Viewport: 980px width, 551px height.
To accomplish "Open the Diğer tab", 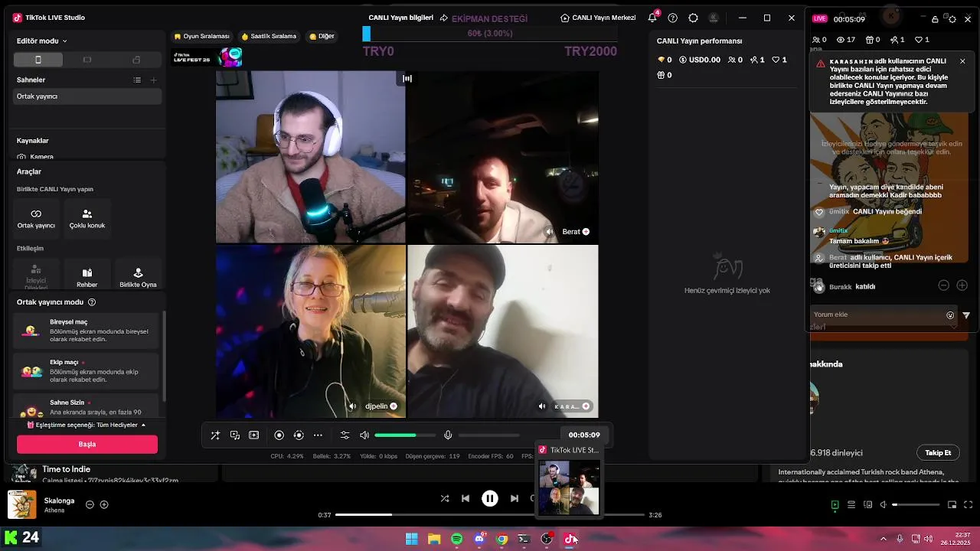I will (x=322, y=36).
